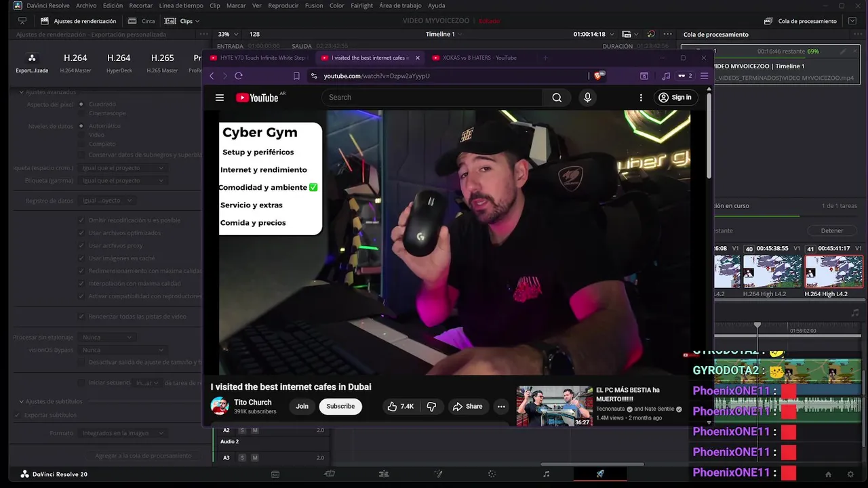868x488 pixels.
Task: Open the Timeline 1 name dropdown
Action: pyautogui.click(x=443, y=35)
